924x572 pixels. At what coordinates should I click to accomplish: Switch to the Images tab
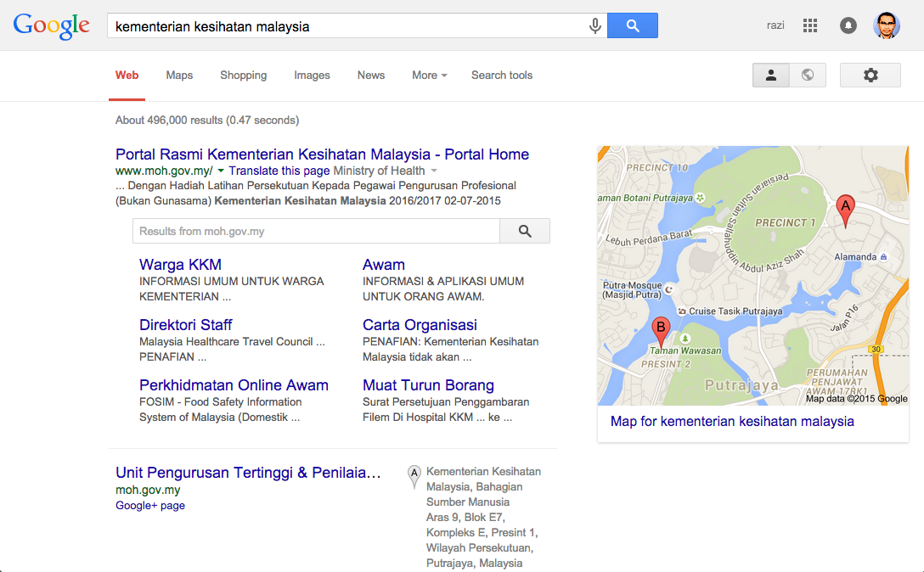pyautogui.click(x=312, y=76)
